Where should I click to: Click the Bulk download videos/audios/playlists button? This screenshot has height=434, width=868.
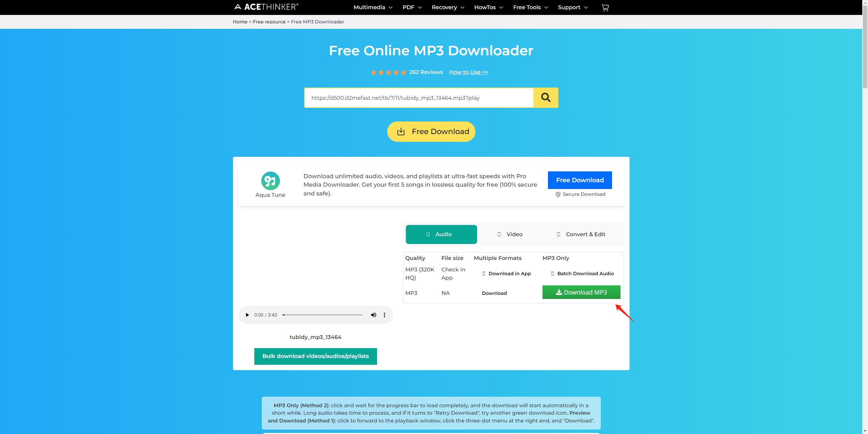click(316, 356)
